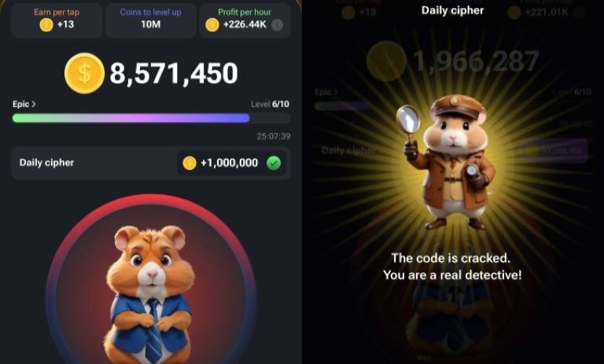Image resolution: width=604 pixels, height=364 pixels.
Task: Click the +1,000,000 reward button
Action: click(x=231, y=163)
